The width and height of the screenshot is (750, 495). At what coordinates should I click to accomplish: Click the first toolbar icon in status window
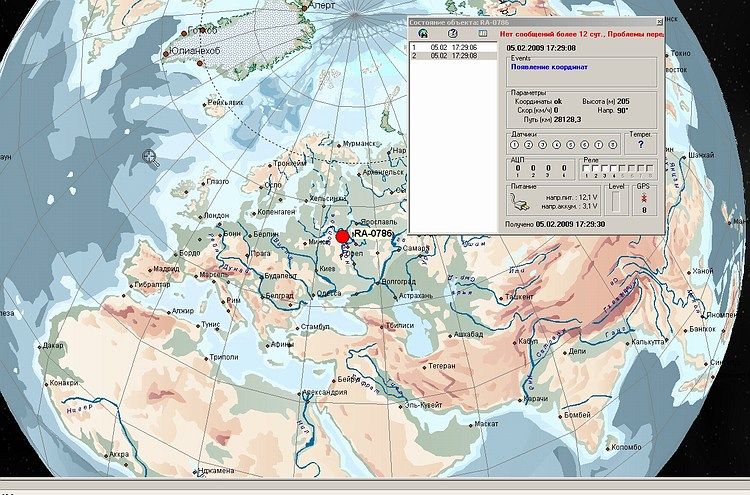(x=423, y=33)
